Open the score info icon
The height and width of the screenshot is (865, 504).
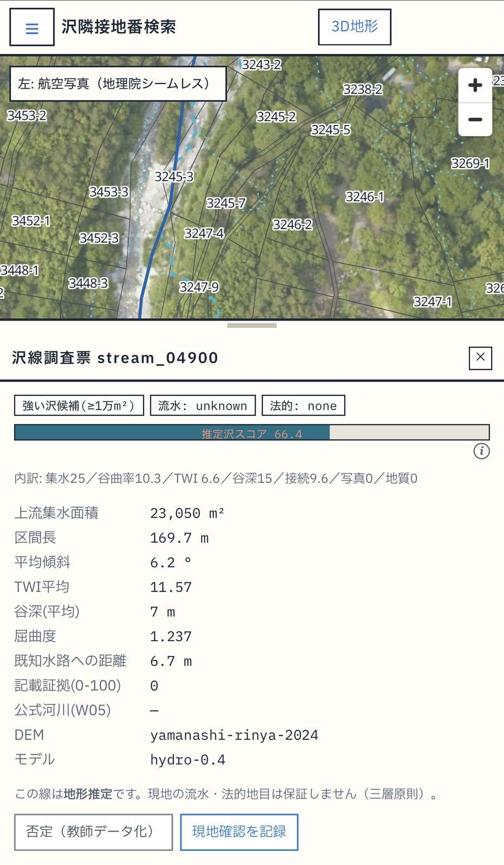pyautogui.click(x=481, y=451)
